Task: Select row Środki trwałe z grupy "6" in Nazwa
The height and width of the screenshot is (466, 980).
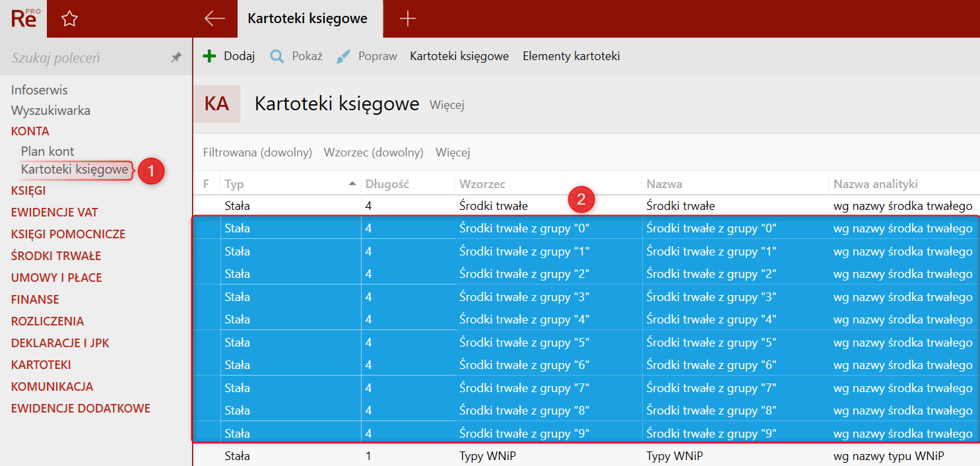Action: pyautogui.click(x=711, y=365)
